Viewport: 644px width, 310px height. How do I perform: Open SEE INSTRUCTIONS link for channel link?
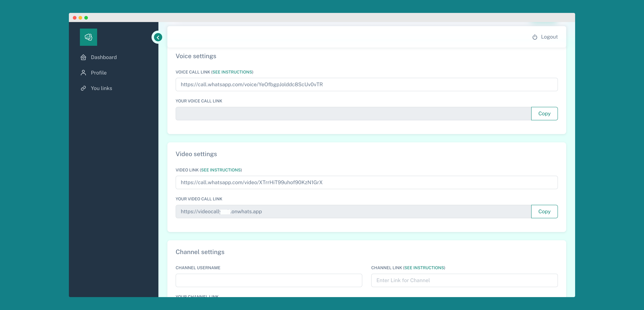(424, 268)
